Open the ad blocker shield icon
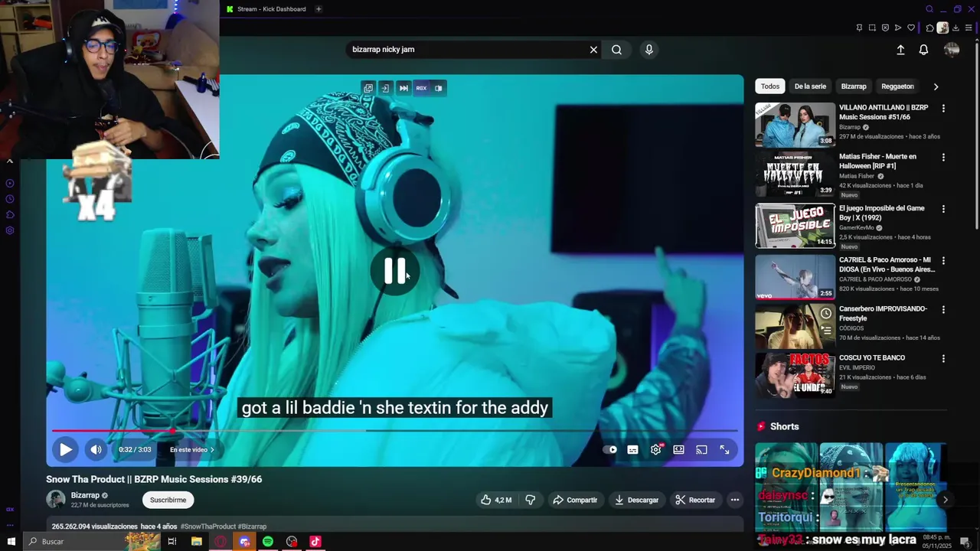Screen dimensions: 980x551 [x=885, y=28]
